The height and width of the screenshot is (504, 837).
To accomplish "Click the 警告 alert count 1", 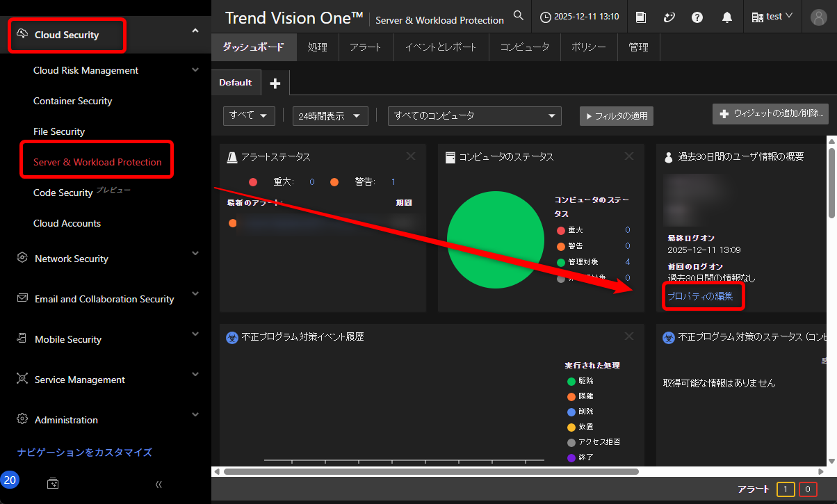I will coord(393,182).
